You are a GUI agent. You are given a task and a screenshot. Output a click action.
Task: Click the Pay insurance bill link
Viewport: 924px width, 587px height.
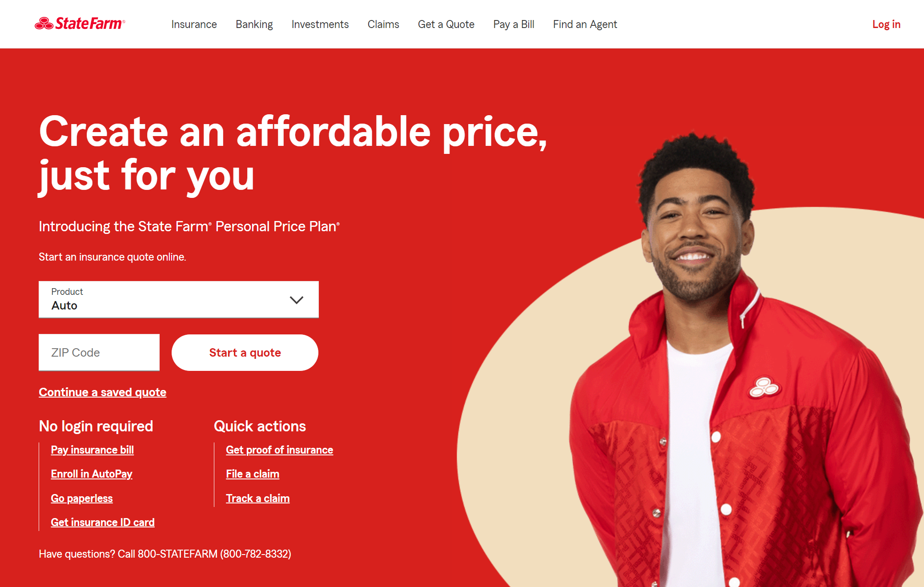coord(93,449)
